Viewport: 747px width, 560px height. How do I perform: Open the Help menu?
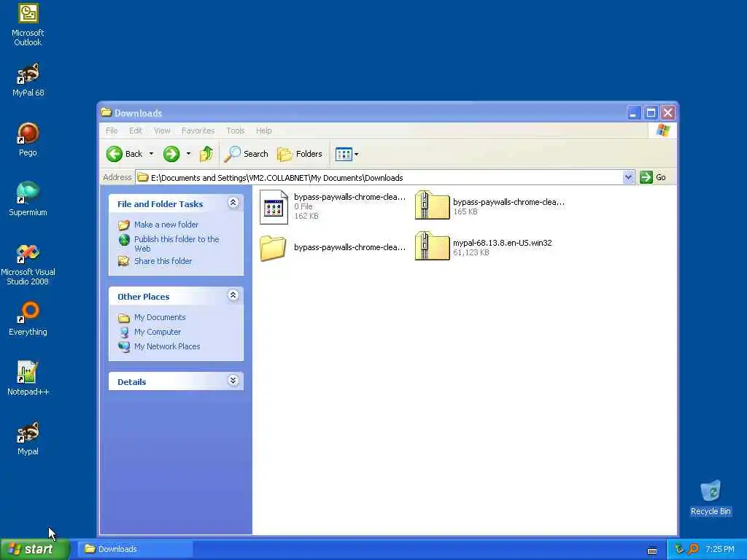point(263,131)
